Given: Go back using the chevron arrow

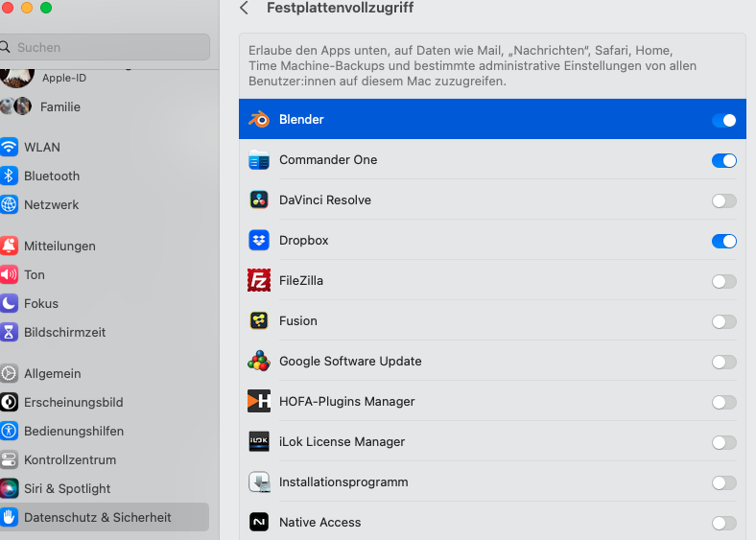Looking at the screenshot, I should [x=244, y=9].
